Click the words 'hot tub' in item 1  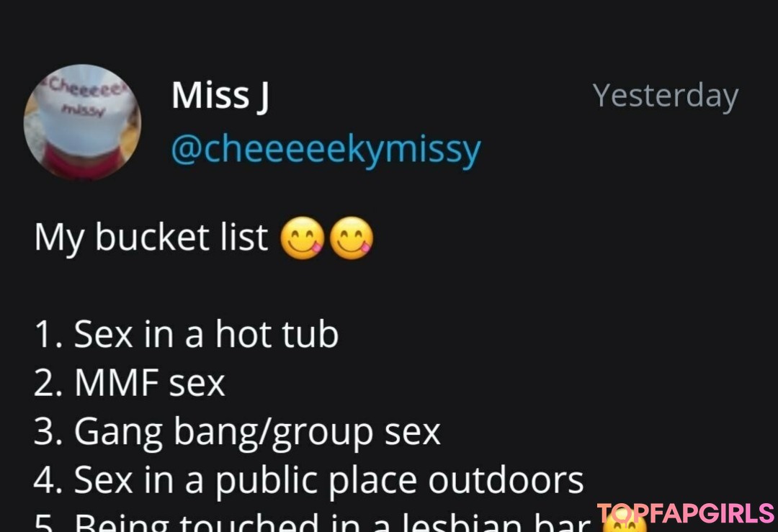pyautogui.click(x=277, y=334)
